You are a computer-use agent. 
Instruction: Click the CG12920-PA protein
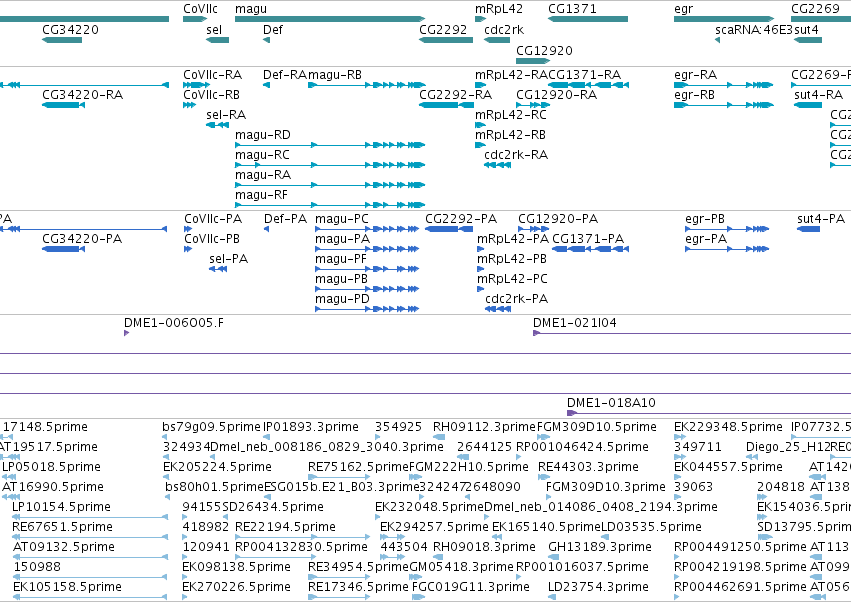point(534,229)
